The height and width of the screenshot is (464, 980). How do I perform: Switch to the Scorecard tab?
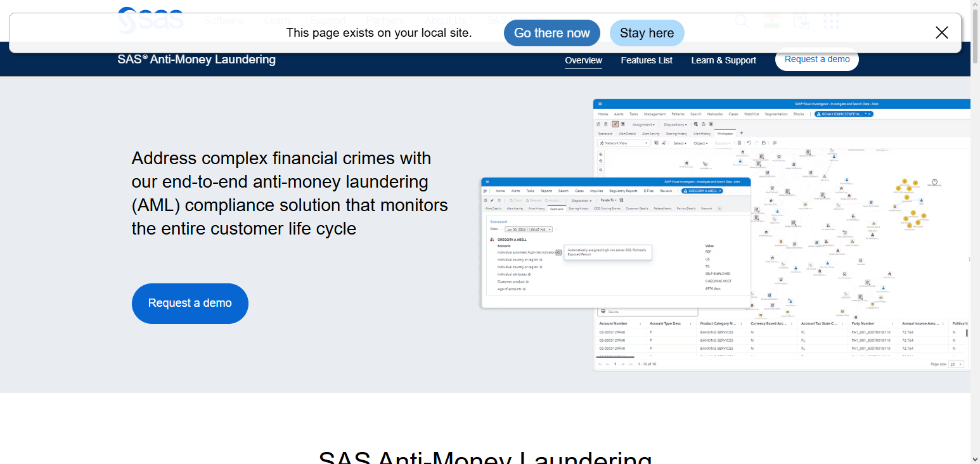(x=557, y=209)
